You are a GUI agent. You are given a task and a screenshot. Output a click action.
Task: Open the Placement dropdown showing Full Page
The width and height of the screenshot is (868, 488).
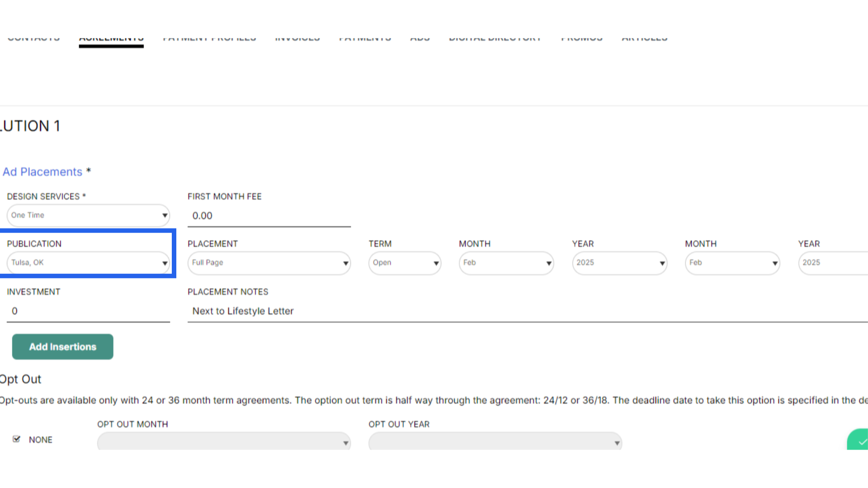pos(269,263)
